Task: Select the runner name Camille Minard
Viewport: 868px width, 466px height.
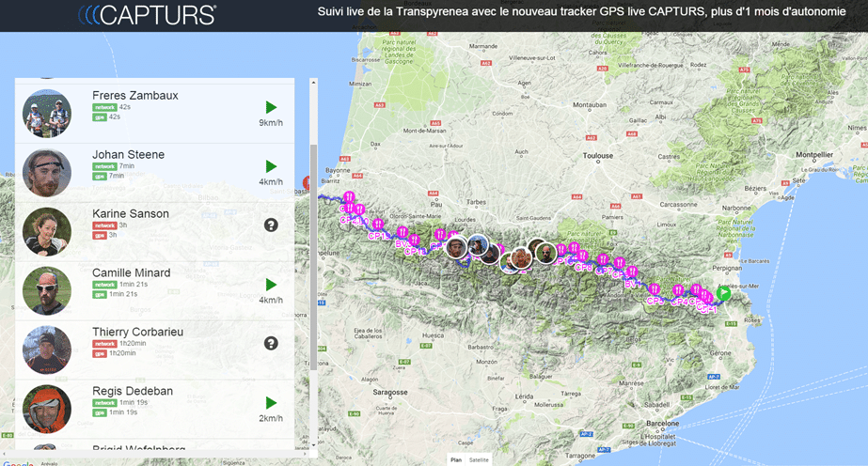Action: pos(132,273)
